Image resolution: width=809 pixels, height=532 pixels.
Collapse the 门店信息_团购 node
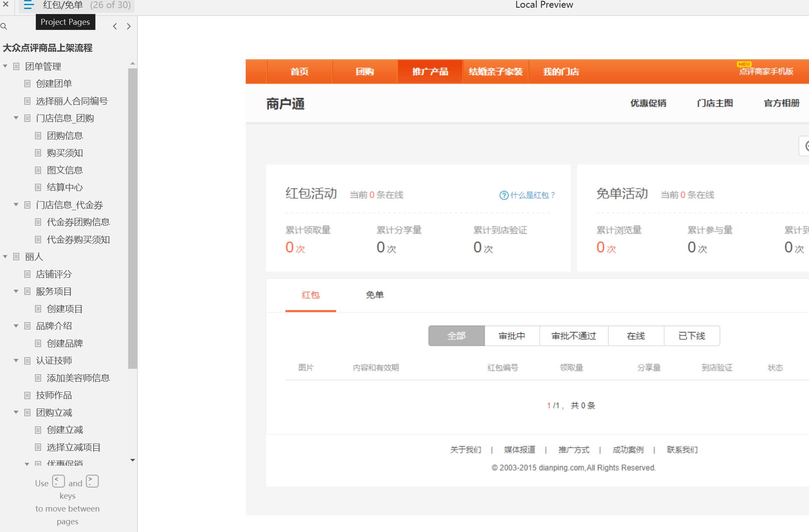pos(16,118)
